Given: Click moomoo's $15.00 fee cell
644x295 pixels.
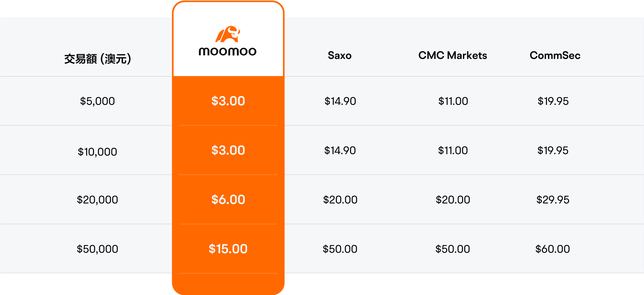Looking at the screenshot, I should point(228,249).
